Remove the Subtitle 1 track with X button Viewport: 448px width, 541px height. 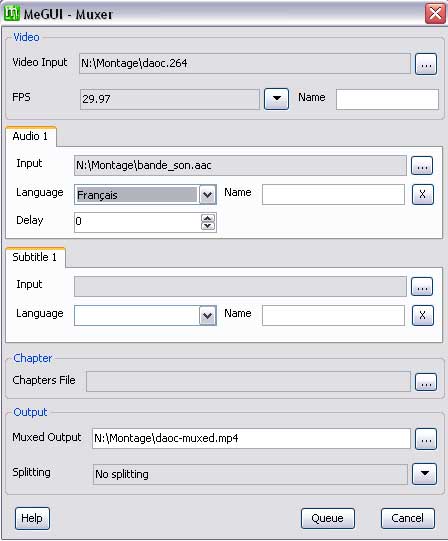tap(422, 315)
